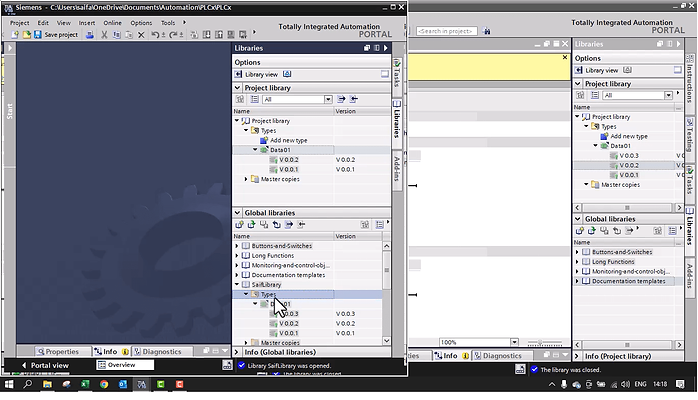The height and width of the screenshot is (400, 698).
Task: Open the Project menu
Action: click(20, 23)
